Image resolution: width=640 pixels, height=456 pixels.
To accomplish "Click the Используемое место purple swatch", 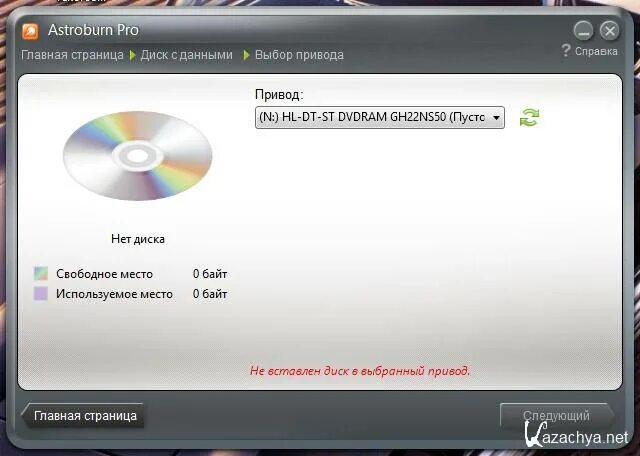I will pyautogui.click(x=41, y=294).
